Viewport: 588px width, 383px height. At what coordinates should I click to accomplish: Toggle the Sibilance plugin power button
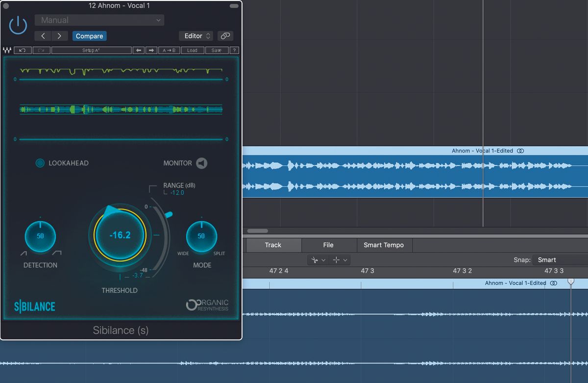18,25
